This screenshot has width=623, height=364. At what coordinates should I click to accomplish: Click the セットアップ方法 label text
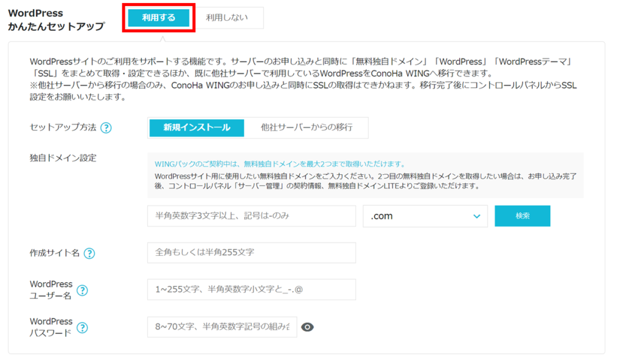(63, 128)
